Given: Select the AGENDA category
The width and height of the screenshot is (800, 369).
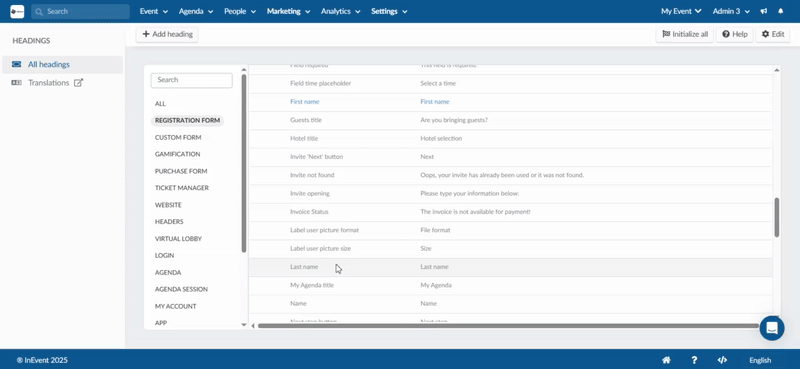Looking at the screenshot, I should [x=168, y=273].
